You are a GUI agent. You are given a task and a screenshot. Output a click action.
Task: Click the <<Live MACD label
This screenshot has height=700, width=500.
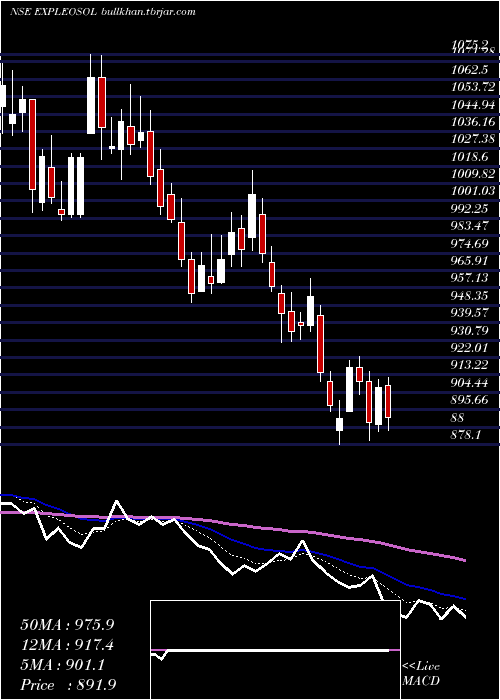[421, 673]
